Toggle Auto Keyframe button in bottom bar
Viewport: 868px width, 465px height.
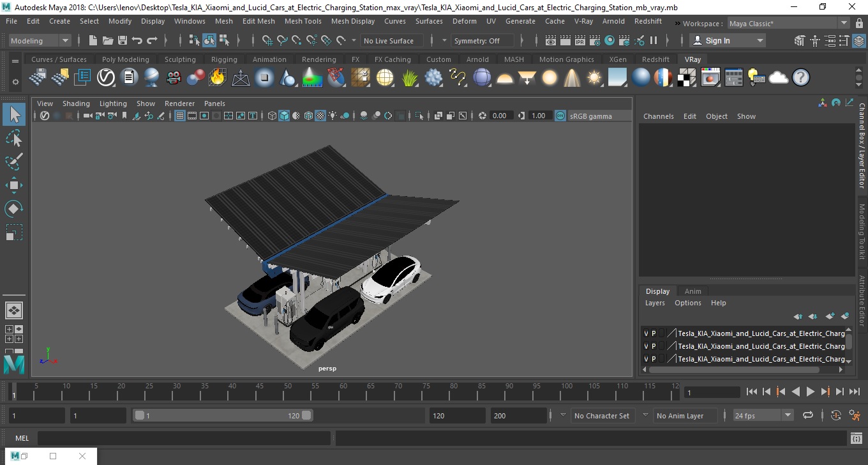pyautogui.click(x=836, y=415)
